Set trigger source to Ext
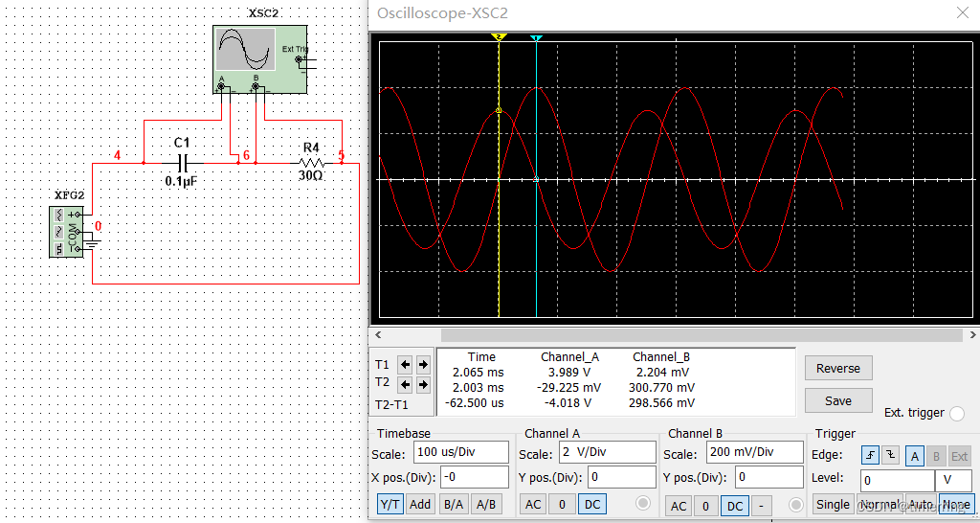This screenshot has height=523, width=980. click(959, 456)
